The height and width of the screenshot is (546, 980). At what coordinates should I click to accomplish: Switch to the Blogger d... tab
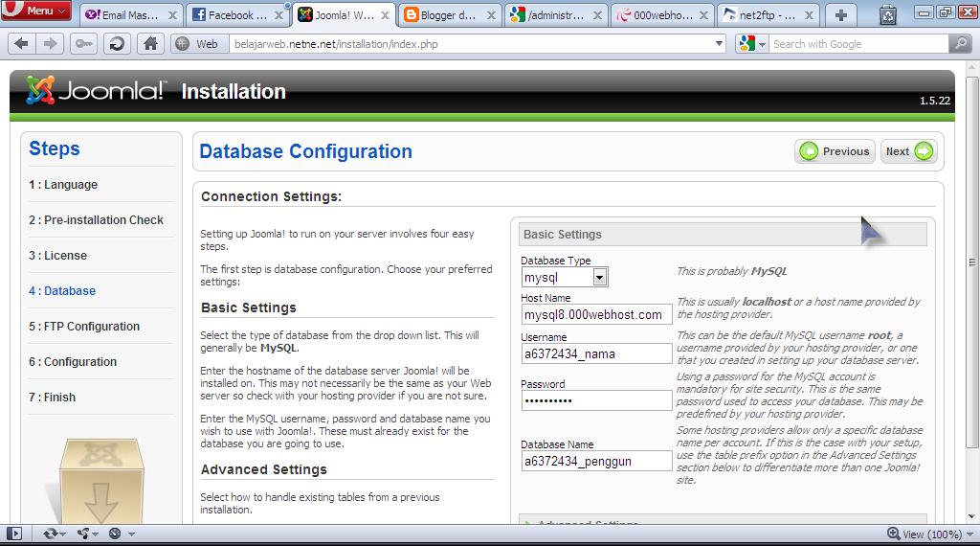tap(450, 15)
